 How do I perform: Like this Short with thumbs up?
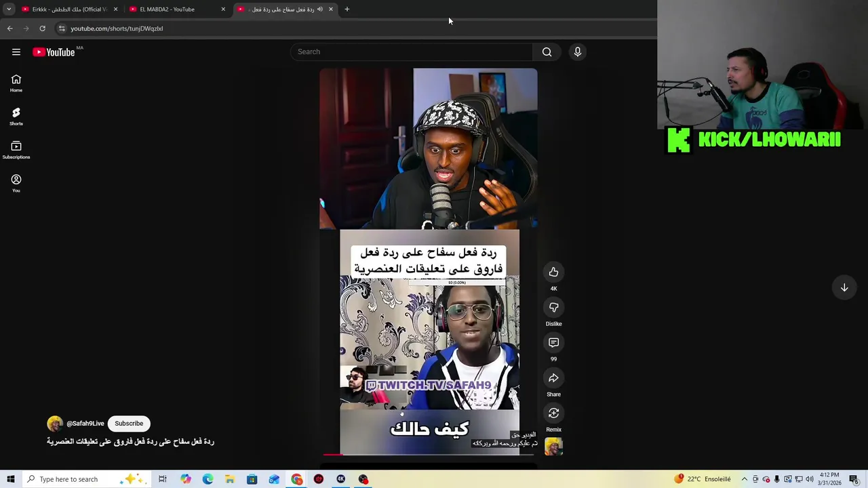point(553,272)
